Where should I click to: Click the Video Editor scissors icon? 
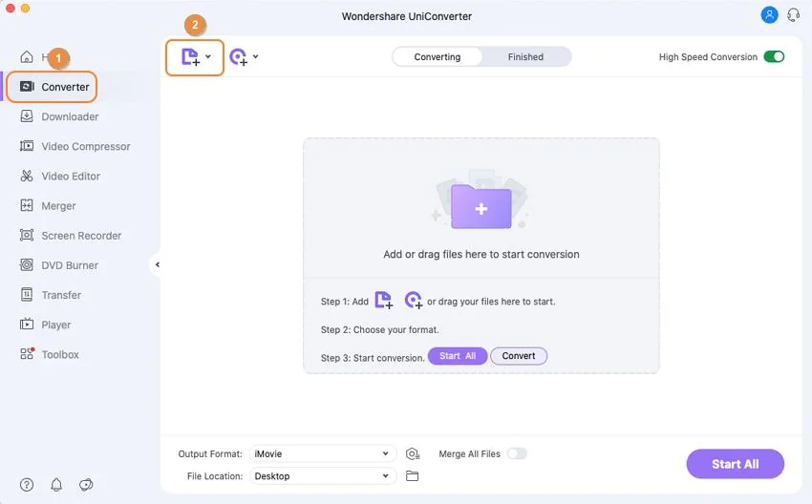(27, 176)
